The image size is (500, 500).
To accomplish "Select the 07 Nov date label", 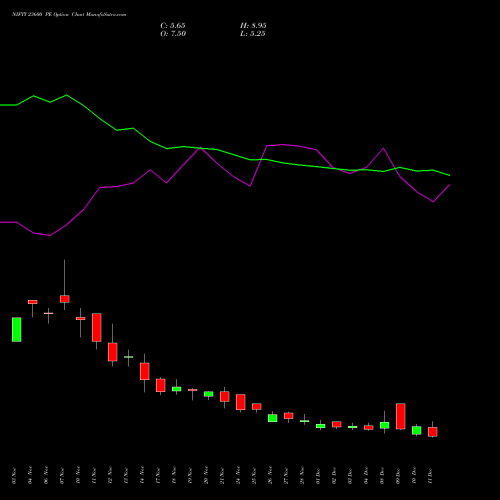I will pyautogui.click(x=62, y=476).
